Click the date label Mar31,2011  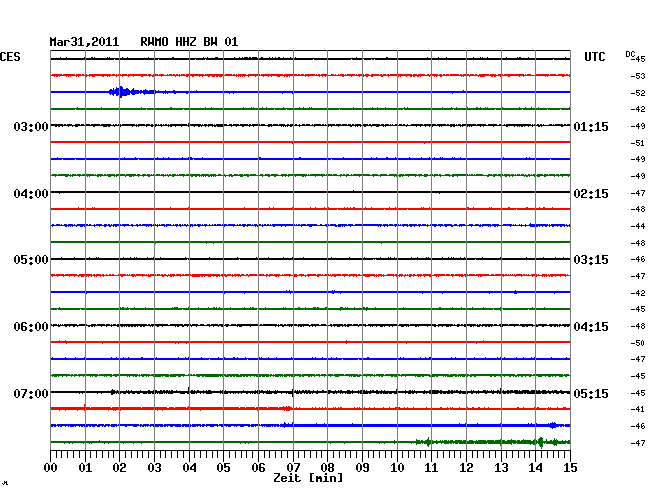84,42
